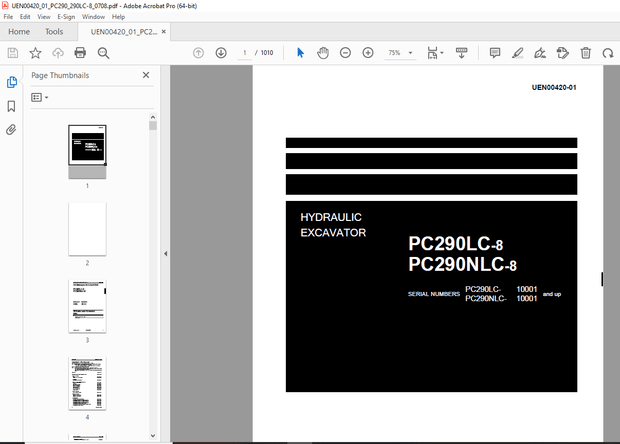
Task: Rotate view with the circular arrow
Action: [608, 53]
